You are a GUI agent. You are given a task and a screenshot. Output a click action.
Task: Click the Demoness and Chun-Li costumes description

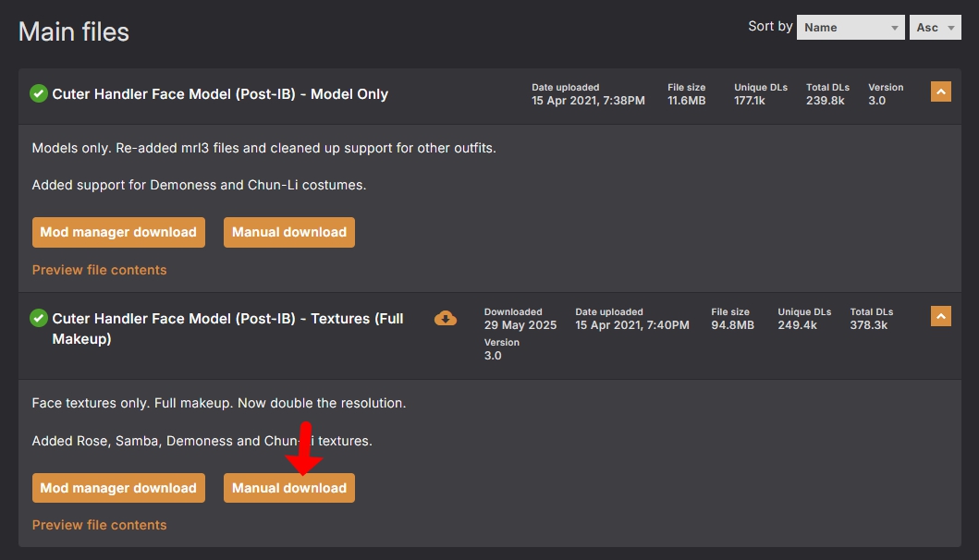click(x=199, y=185)
